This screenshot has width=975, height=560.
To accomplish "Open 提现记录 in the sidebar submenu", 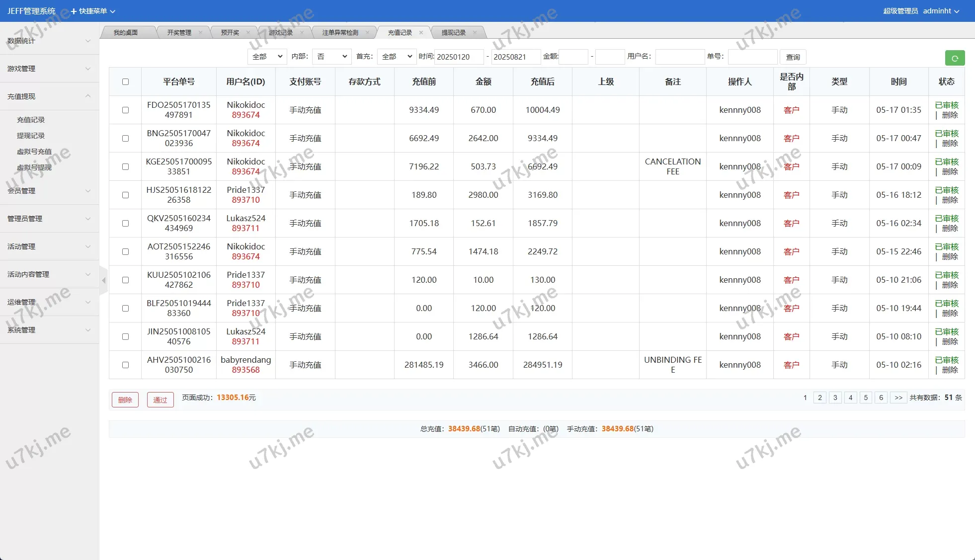I will pyautogui.click(x=31, y=136).
